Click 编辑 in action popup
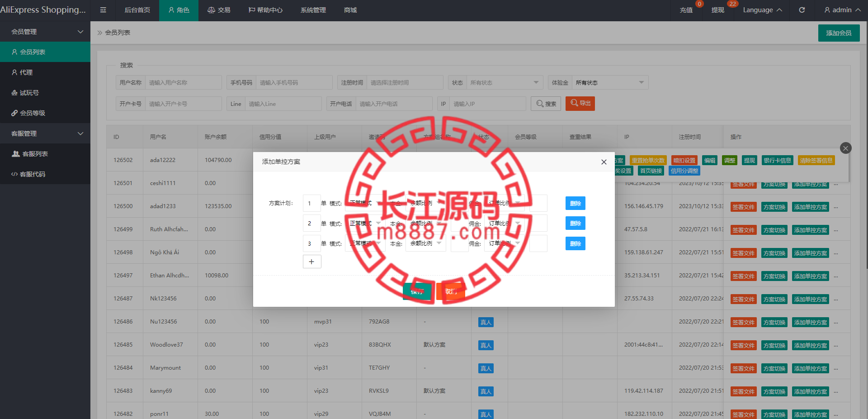 (710, 161)
